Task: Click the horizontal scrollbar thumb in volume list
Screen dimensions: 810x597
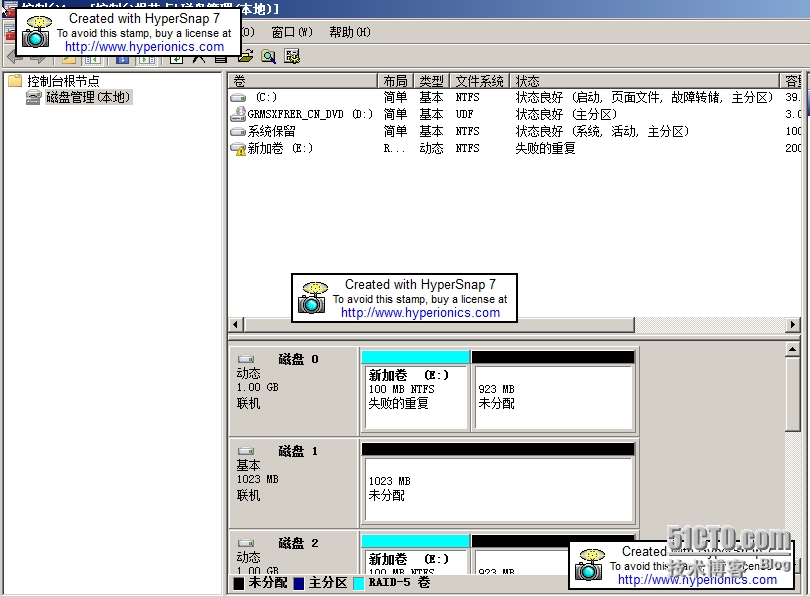Action: [440, 324]
